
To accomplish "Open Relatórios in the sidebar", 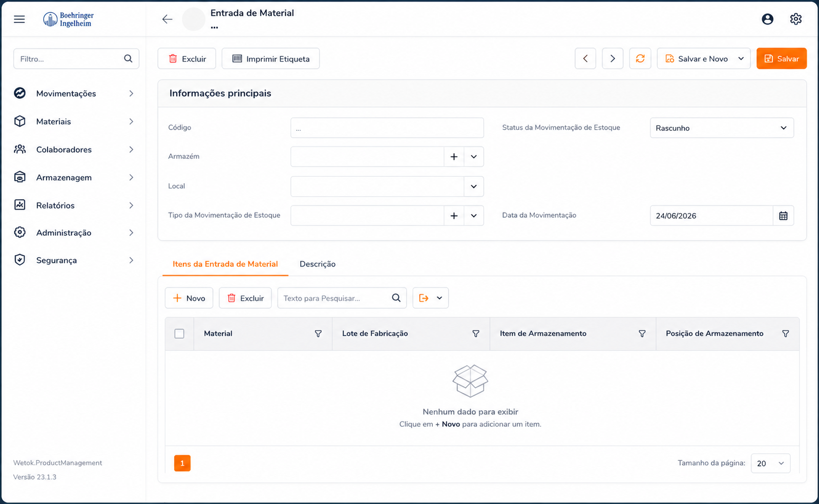I will pyautogui.click(x=74, y=205).
